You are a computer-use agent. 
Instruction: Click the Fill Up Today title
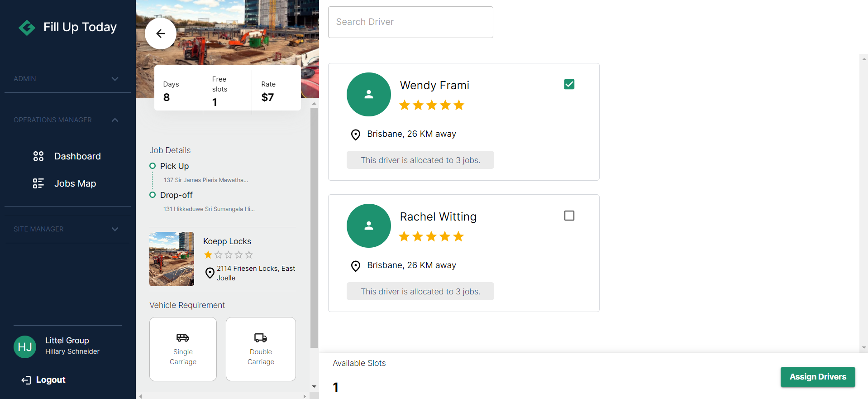pyautogui.click(x=80, y=27)
